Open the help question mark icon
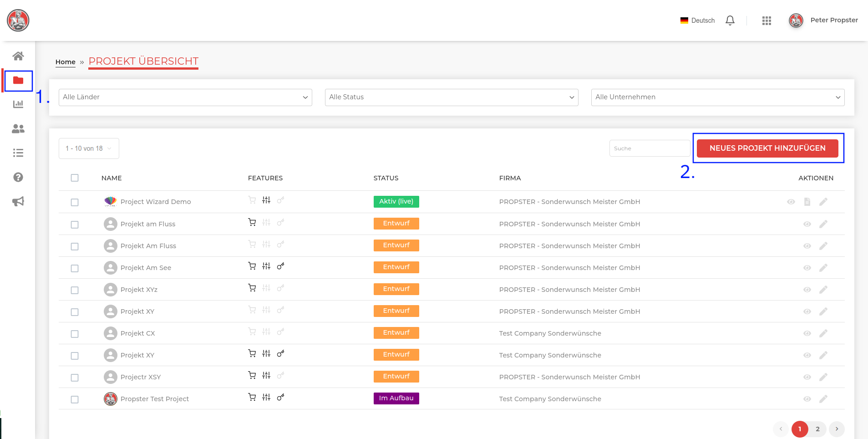This screenshot has height=439, width=868. pyautogui.click(x=18, y=177)
